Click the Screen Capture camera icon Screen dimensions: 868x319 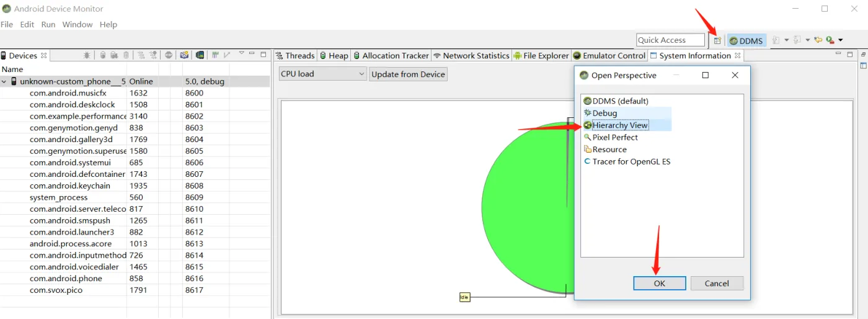click(x=184, y=55)
